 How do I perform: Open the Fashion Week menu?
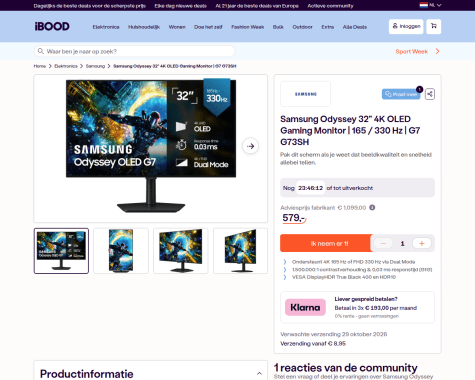(248, 27)
